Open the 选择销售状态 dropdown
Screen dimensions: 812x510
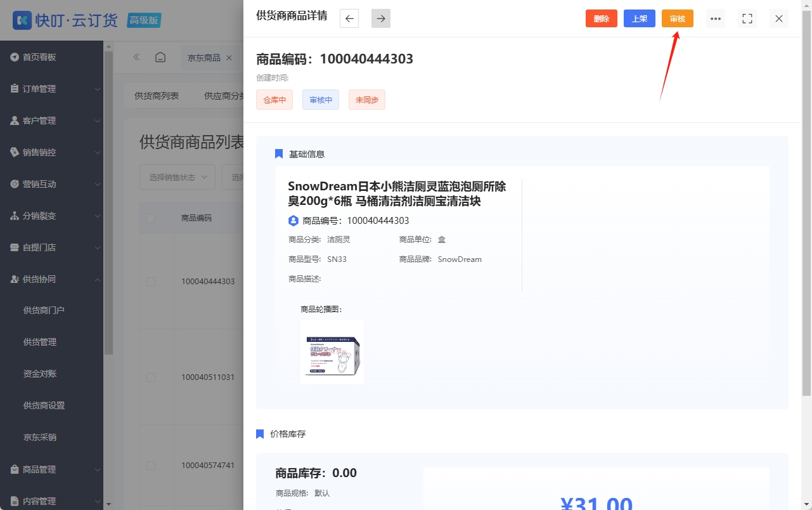(177, 177)
